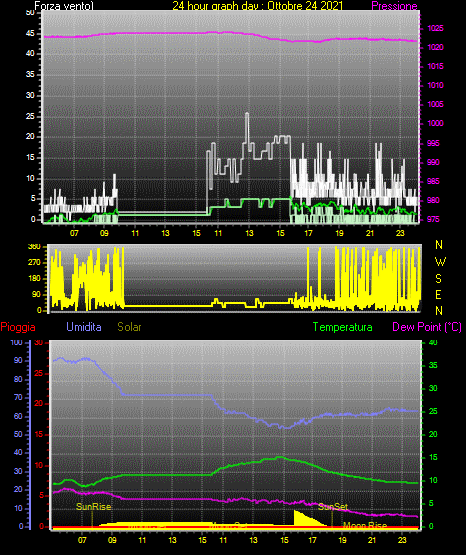Select the 24 hour graph day title
The width and height of the screenshot is (466, 555).
click(x=258, y=6)
